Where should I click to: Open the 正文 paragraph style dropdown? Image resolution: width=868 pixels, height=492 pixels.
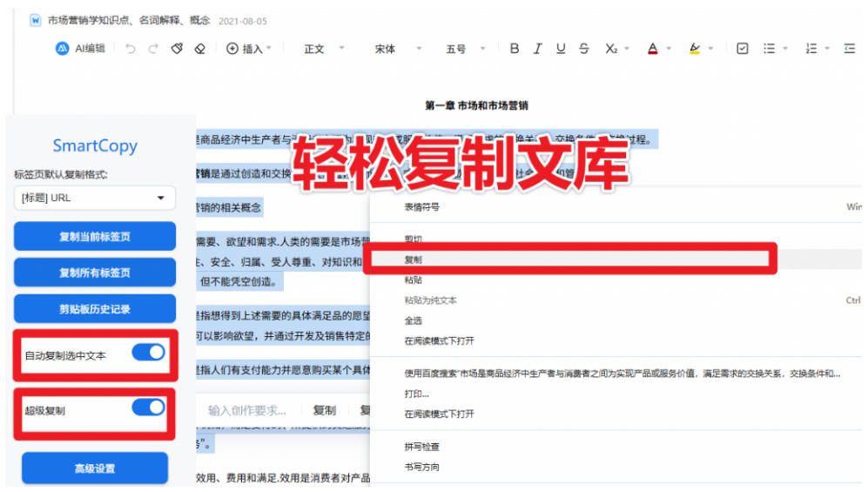[324, 49]
